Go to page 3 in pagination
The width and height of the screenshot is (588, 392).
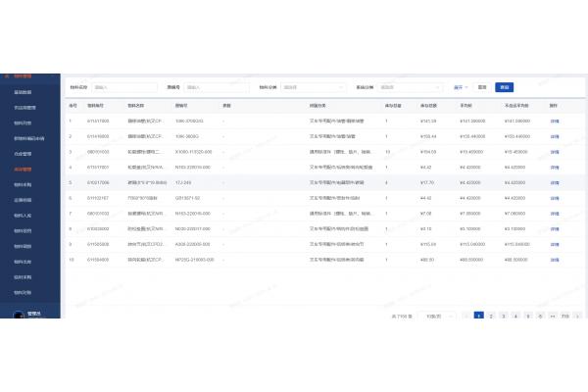click(x=503, y=317)
